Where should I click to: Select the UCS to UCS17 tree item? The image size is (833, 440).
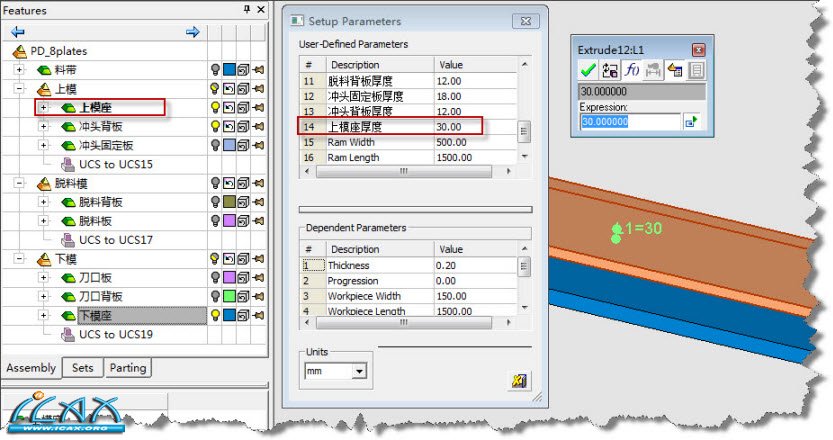click(x=116, y=240)
